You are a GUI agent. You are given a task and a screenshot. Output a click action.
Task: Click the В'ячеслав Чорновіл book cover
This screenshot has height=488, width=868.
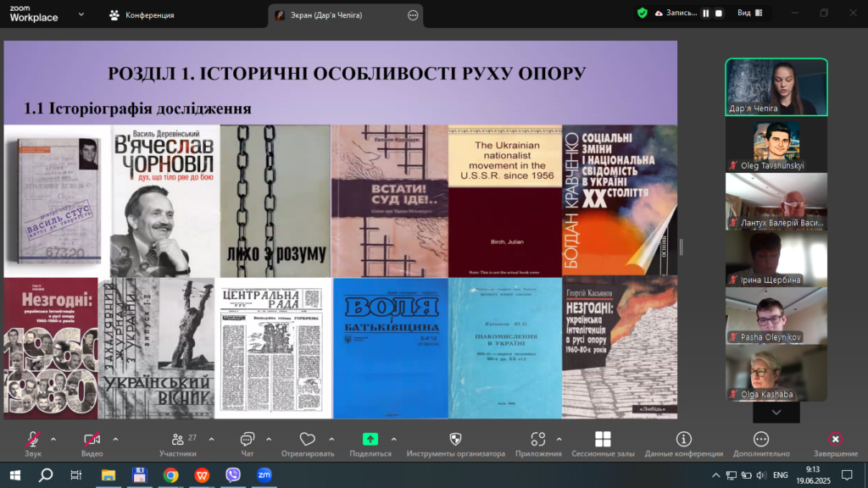(165, 201)
